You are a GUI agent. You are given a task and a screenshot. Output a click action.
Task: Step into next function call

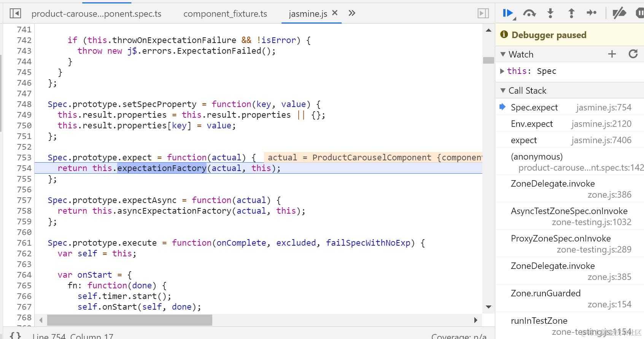(550, 13)
